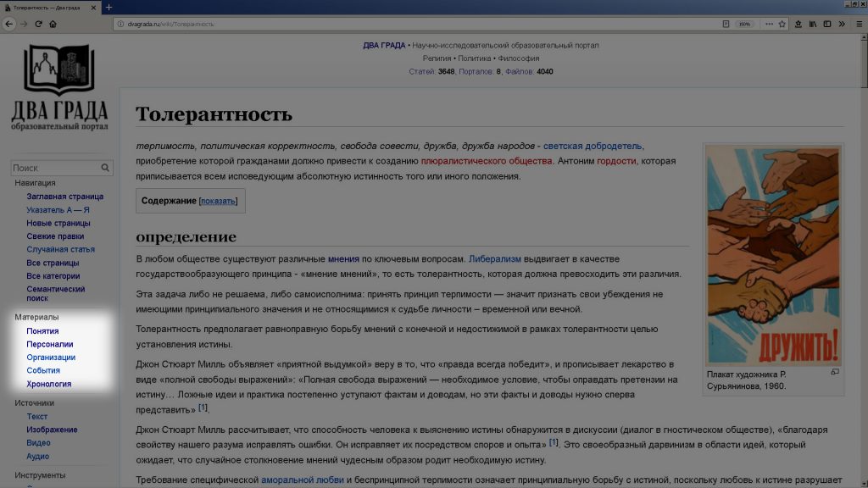Open the Firefox hamburger menu
This screenshot has width=868, height=488.
[860, 24]
